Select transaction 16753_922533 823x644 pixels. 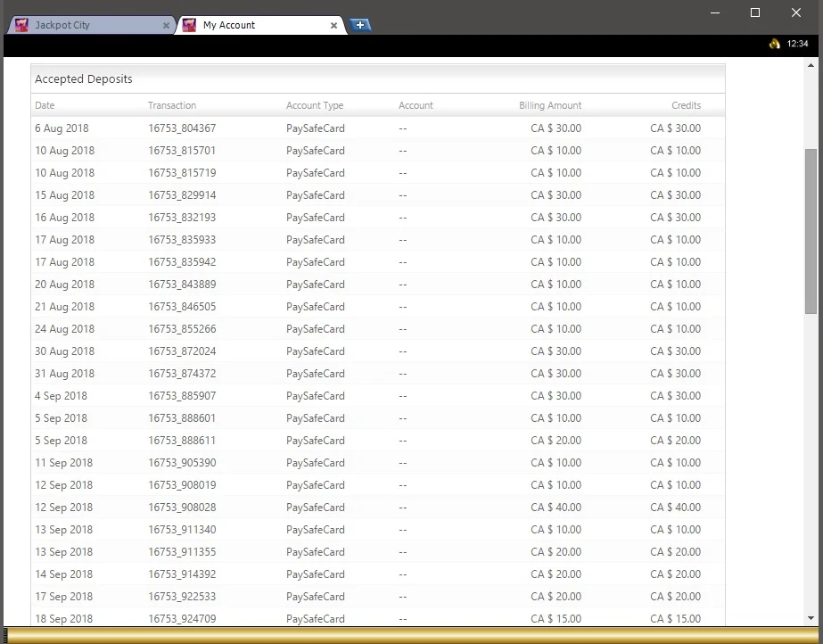pos(182,597)
